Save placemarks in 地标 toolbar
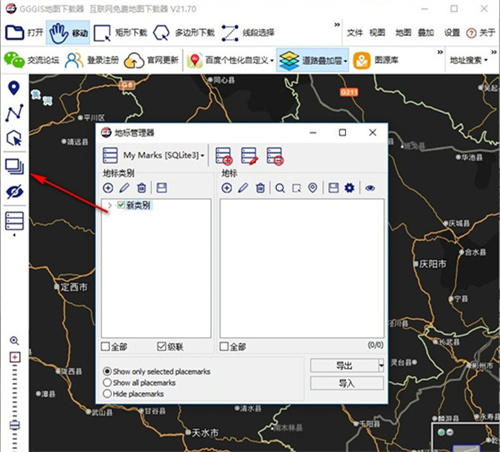The height and width of the screenshot is (452, 500). tap(333, 188)
